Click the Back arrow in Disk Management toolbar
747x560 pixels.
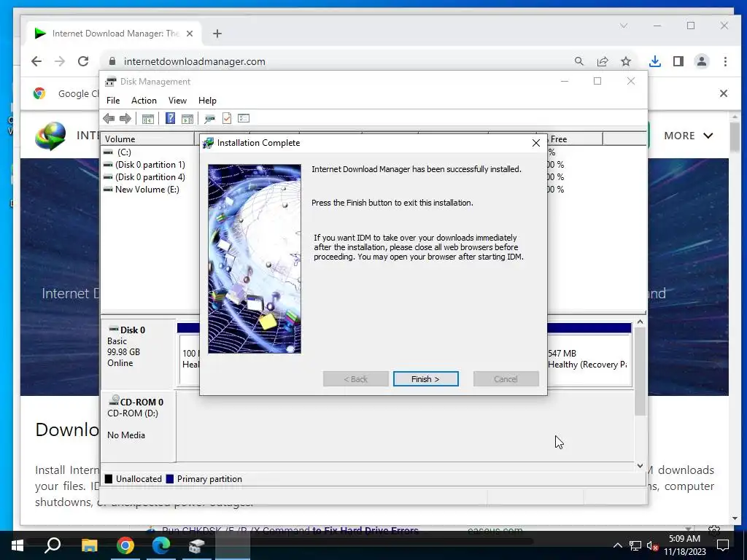pos(109,119)
